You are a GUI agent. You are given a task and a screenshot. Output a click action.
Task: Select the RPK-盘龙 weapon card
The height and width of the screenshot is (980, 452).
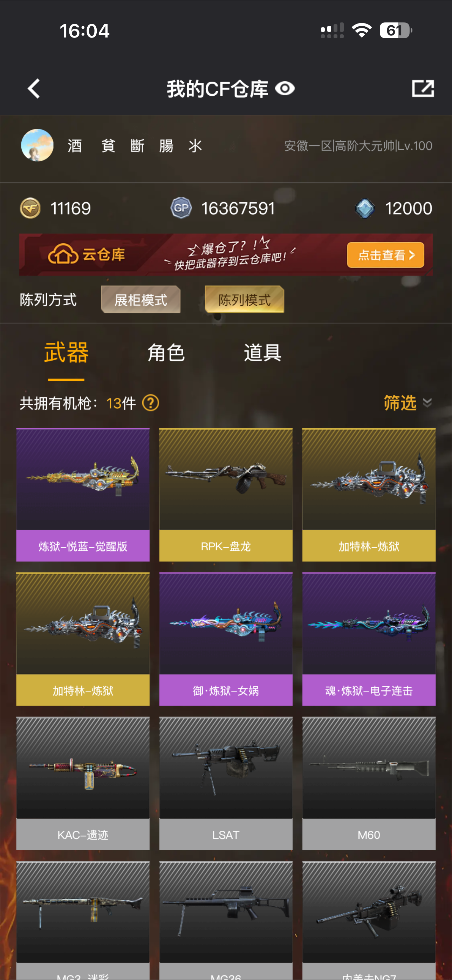pos(226,495)
